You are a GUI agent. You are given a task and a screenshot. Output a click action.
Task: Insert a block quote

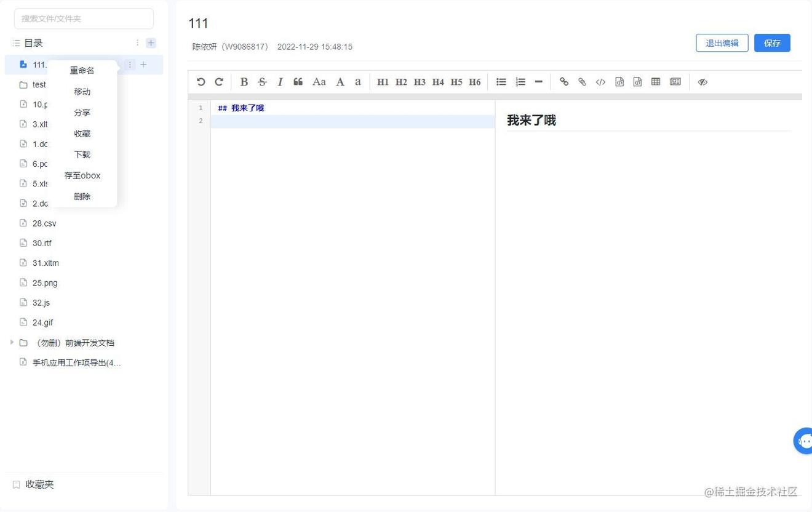[298, 82]
